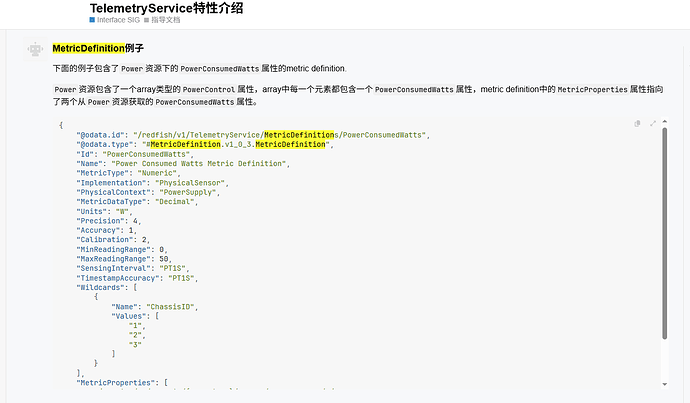Open the robot avatar profile
690x403 pixels.
tap(35, 49)
